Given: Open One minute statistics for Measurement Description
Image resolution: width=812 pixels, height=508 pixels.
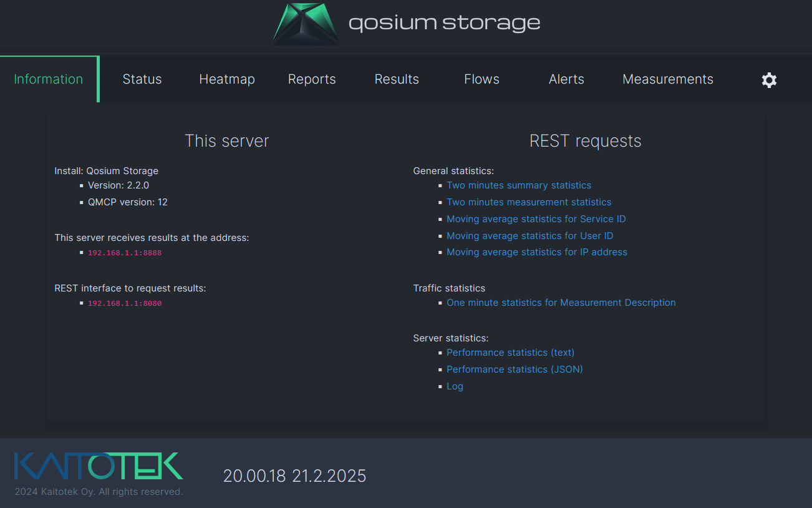Looking at the screenshot, I should pyautogui.click(x=561, y=303).
